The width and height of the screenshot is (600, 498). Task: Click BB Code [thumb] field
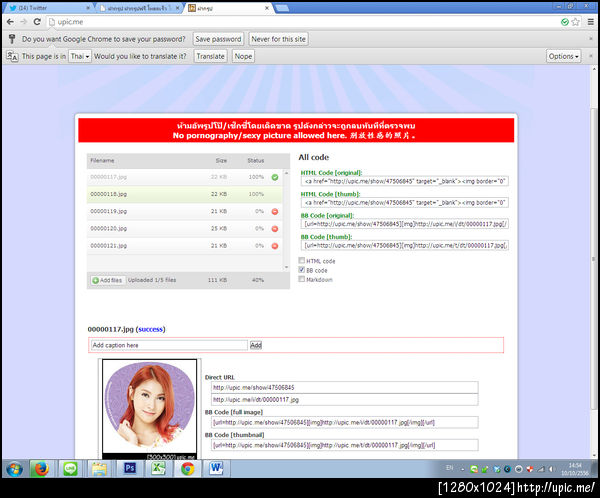pyautogui.click(x=404, y=245)
